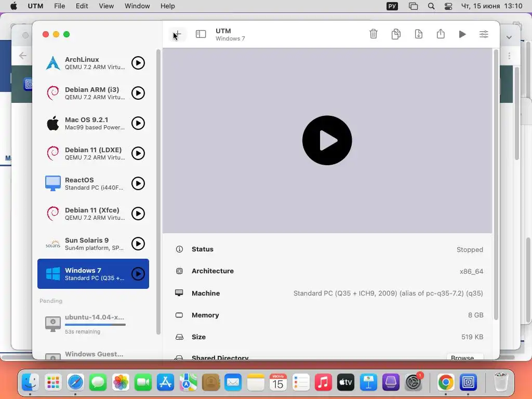Start the Debian 11 (LDXE) machine
The image size is (532, 399).
click(138, 153)
